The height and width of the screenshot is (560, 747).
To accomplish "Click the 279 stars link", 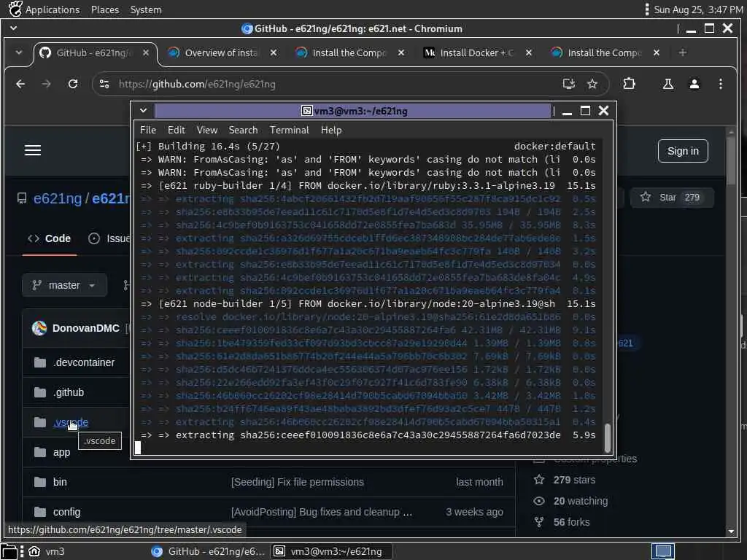I will coord(574,480).
